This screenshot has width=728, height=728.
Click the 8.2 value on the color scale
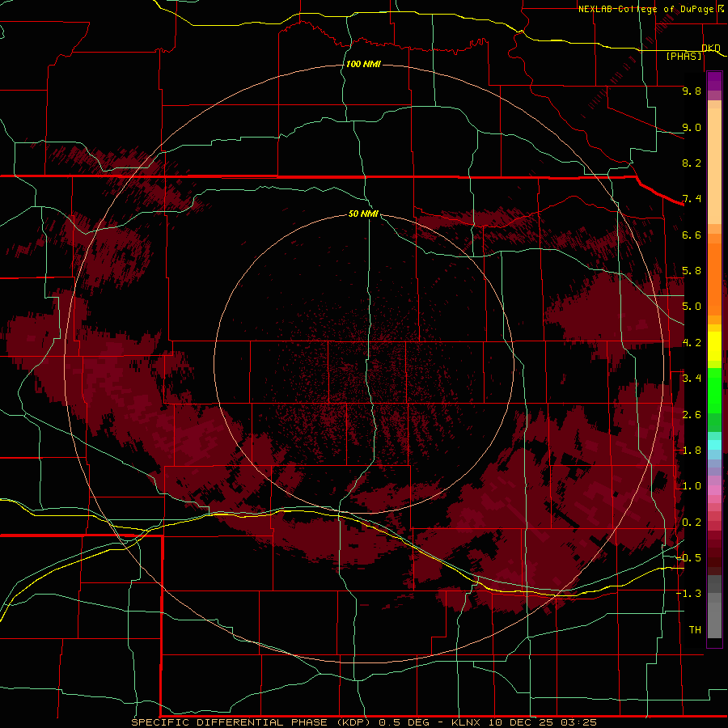692,163
